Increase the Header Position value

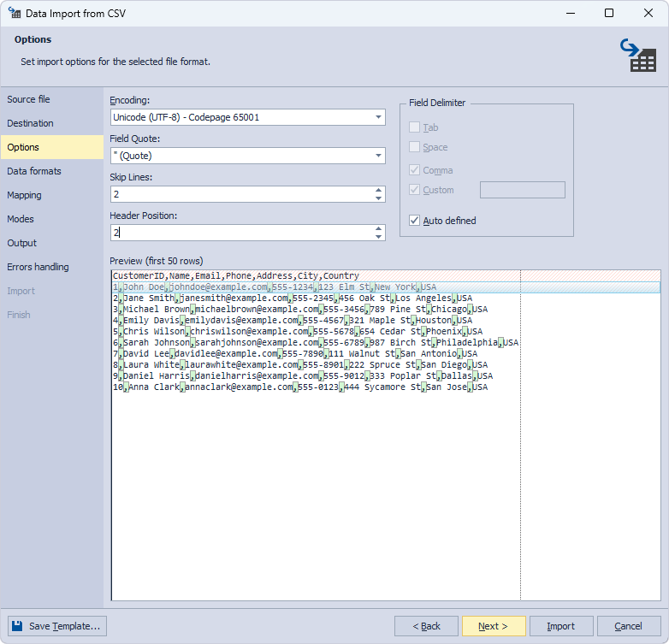click(378, 228)
